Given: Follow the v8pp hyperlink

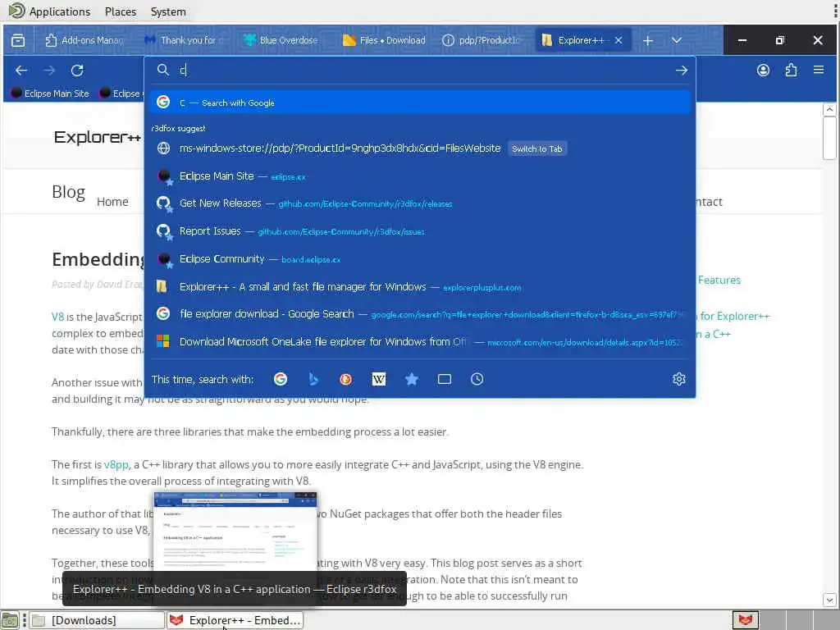Looking at the screenshot, I should click(116, 465).
